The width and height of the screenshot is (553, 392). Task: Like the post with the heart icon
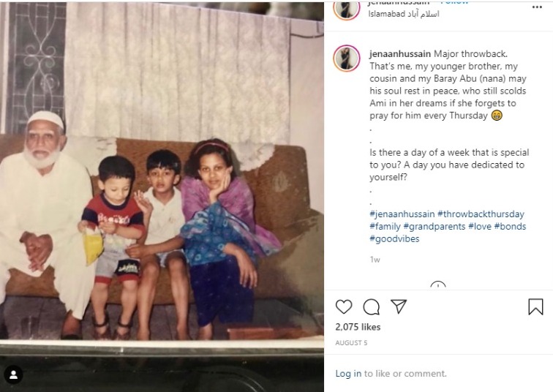tap(344, 306)
